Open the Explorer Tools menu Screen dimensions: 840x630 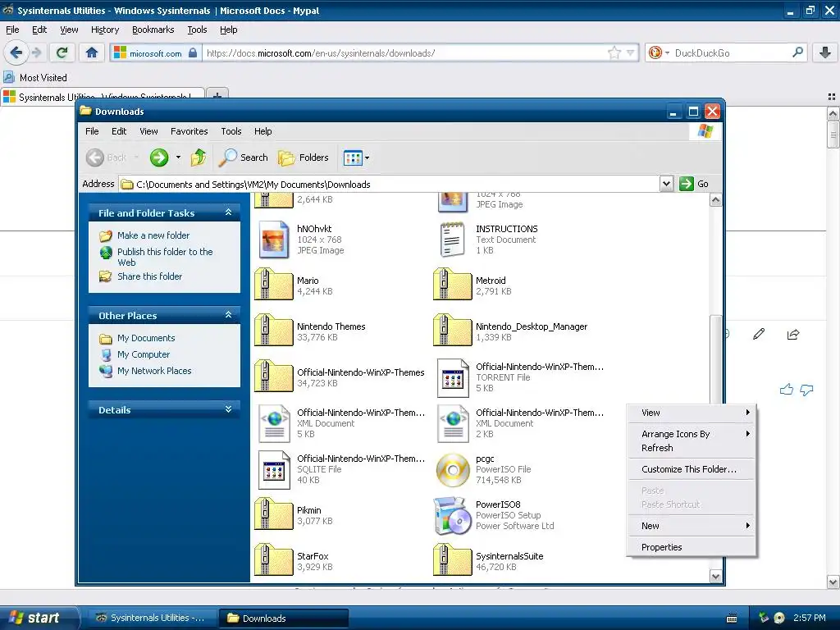(231, 131)
